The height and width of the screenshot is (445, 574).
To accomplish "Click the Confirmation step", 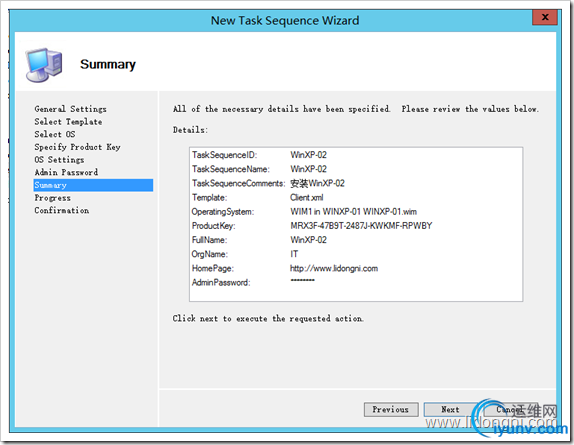I will (x=62, y=210).
